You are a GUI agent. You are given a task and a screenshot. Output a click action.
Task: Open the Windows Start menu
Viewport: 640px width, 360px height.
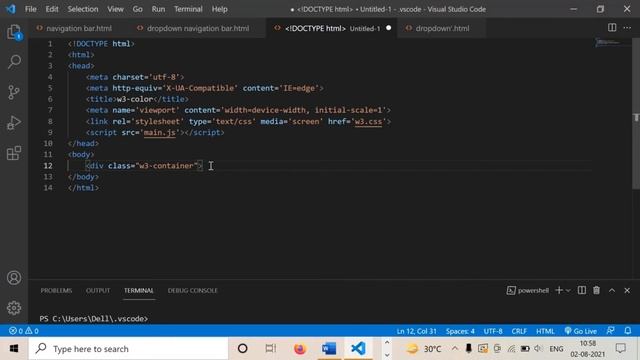click(14, 349)
